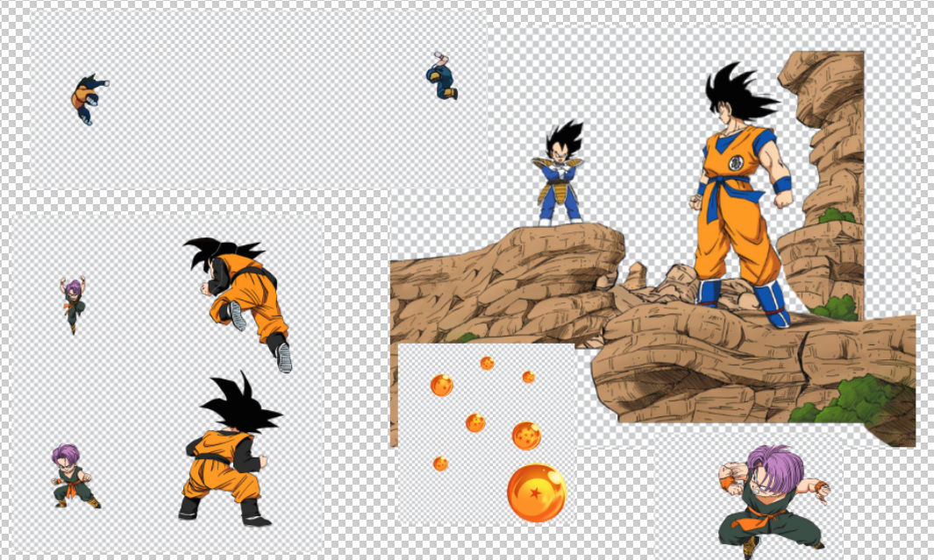The height and width of the screenshot is (560, 934).
Task: Click the green bush beside the rock pillar base
Action: coord(837,308)
